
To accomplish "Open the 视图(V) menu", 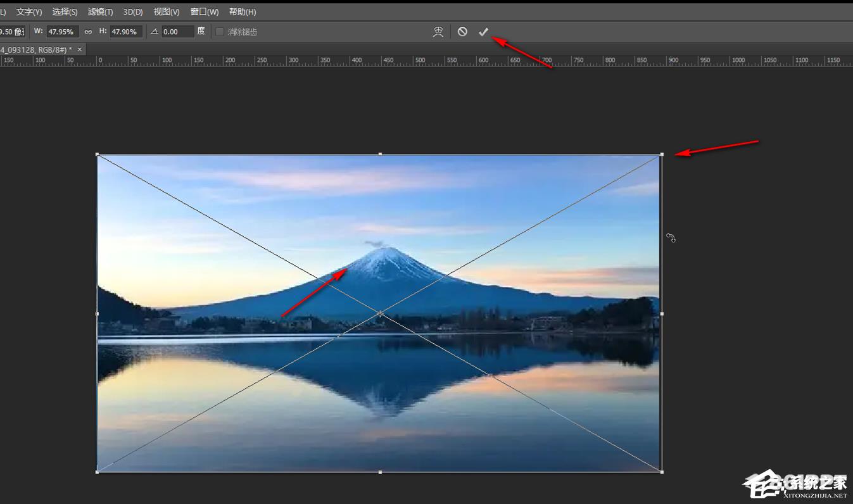I will click(167, 12).
